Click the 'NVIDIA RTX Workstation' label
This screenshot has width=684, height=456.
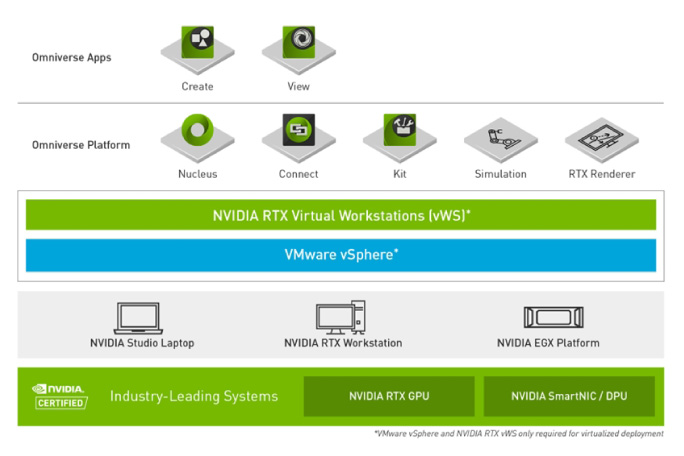343,343
